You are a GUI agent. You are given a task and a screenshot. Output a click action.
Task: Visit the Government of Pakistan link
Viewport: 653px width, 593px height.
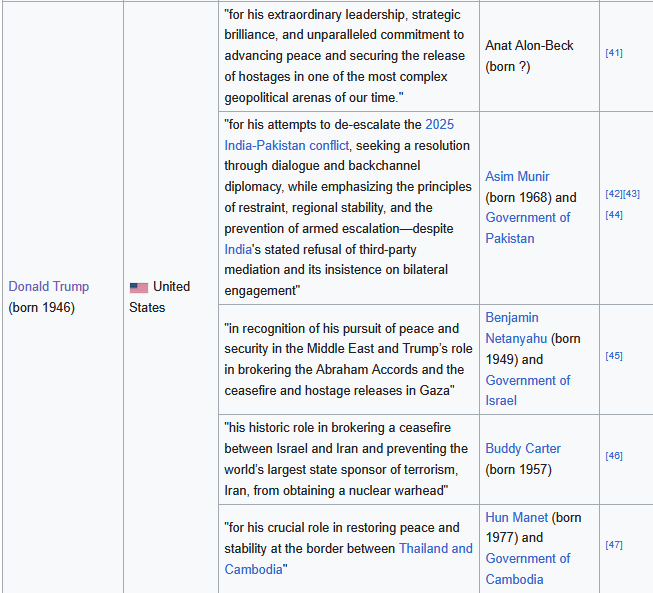click(527, 228)
